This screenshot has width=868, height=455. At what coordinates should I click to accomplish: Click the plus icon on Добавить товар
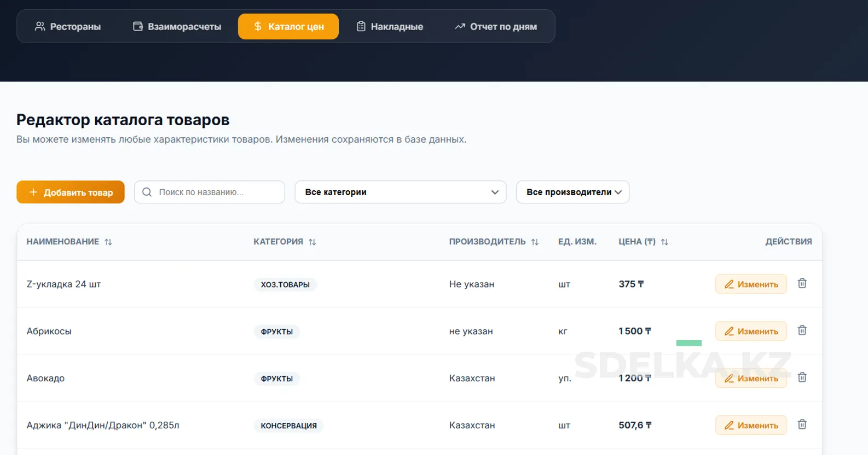[33, 192]
